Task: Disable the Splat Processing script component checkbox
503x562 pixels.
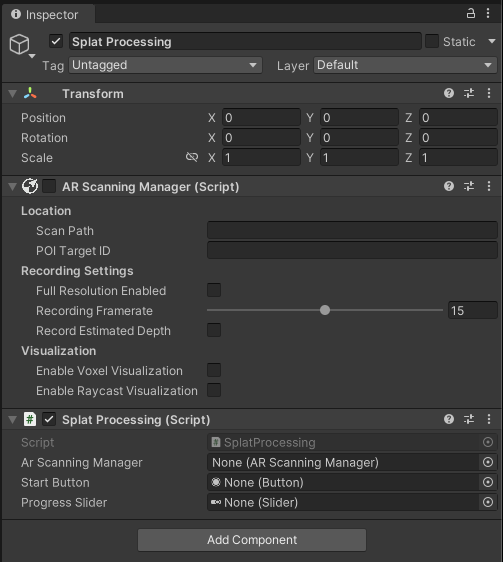Action: (49, 419)
